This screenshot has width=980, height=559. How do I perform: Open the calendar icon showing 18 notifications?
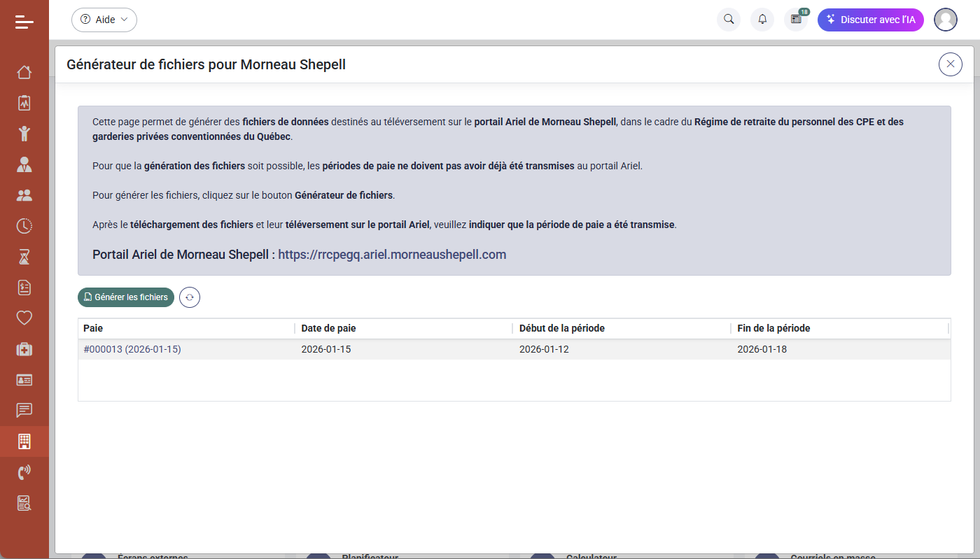795,20
